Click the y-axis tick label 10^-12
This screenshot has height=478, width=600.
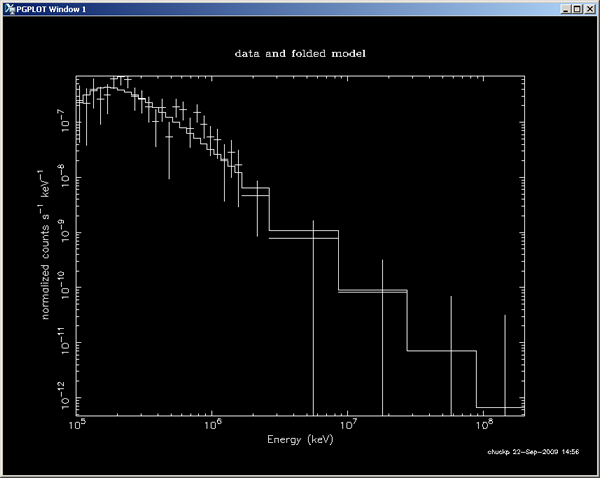click(x=64, y=395)
